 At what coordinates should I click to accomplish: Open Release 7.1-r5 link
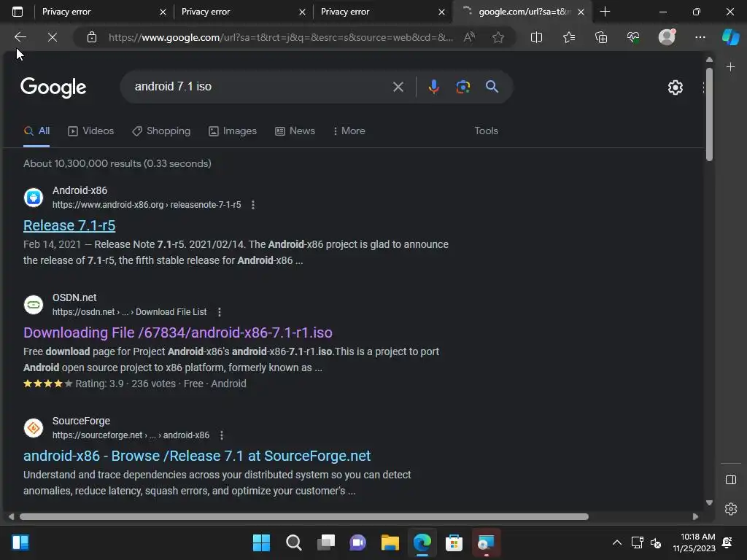click(69, 225)
